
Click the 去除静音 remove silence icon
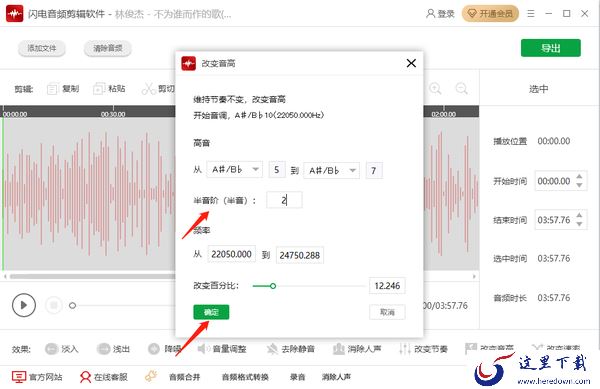pos(272,349)
